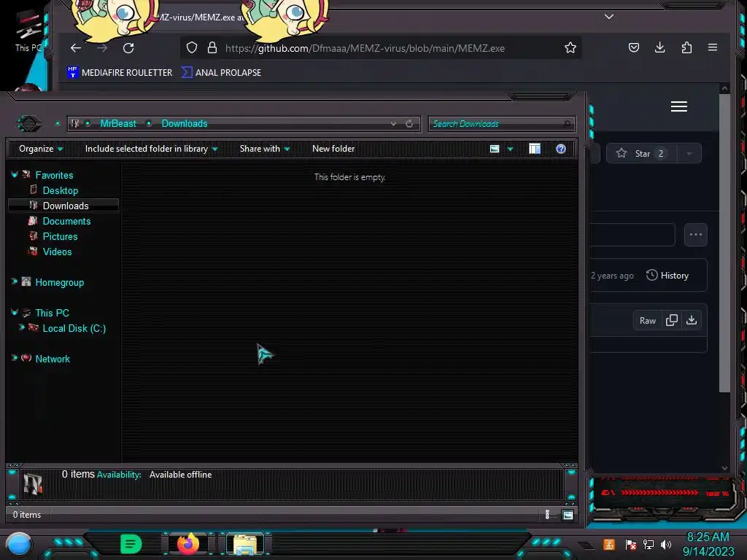Open Local Disk (C:)

point(74,328)
